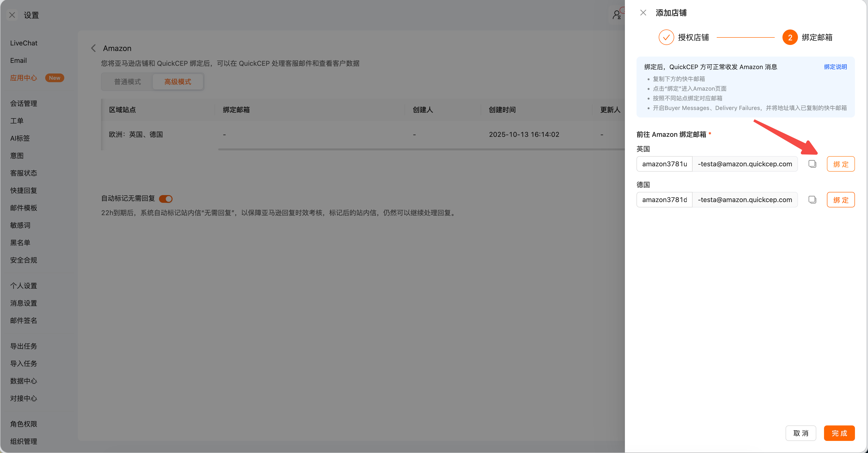Close the 设置 window
Viewport: 868px width, 453px height.
tap(12, 15)
